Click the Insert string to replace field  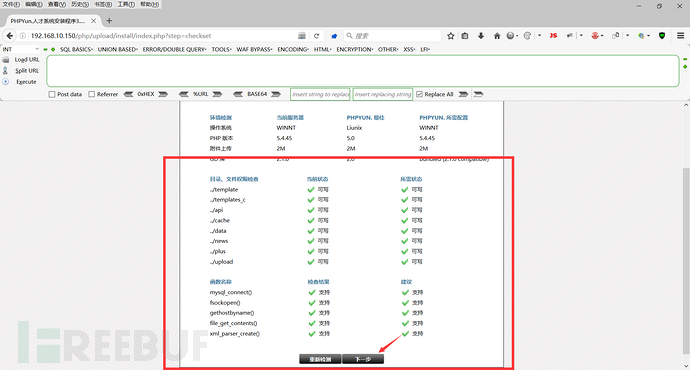(x=320, y=94)
